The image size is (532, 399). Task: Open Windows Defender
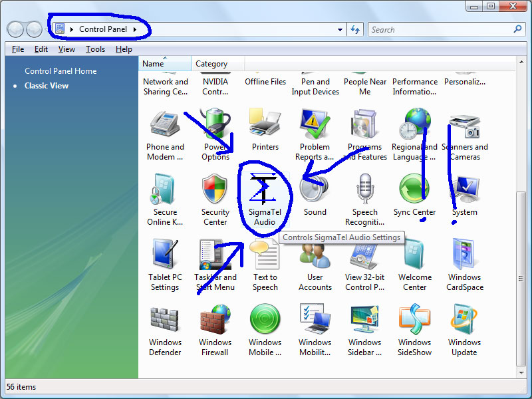click(165, 331)
